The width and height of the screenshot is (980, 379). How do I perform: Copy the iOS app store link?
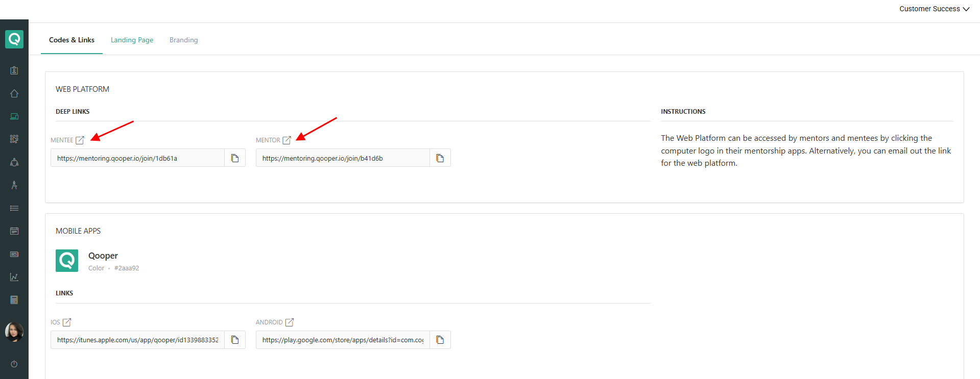235,340
